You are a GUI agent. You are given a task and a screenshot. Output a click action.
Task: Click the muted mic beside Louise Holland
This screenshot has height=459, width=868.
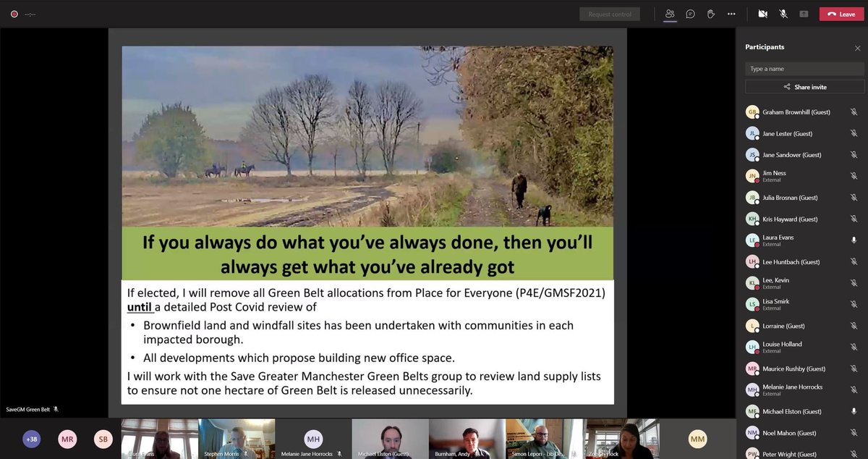[854, 347]
